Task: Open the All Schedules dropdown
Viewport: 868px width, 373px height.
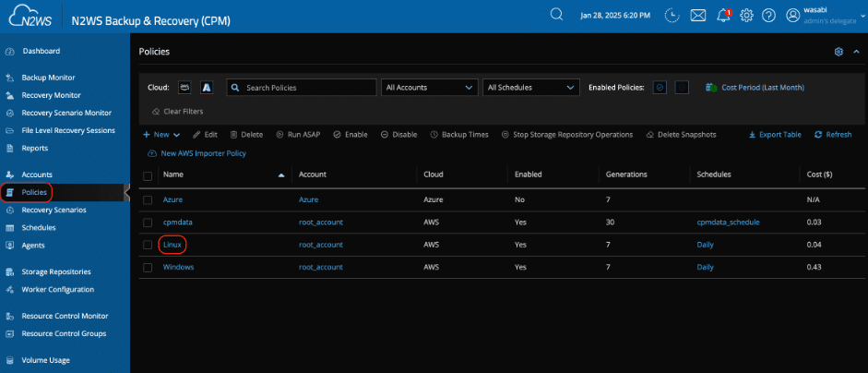Action: (x=531, y=88)
